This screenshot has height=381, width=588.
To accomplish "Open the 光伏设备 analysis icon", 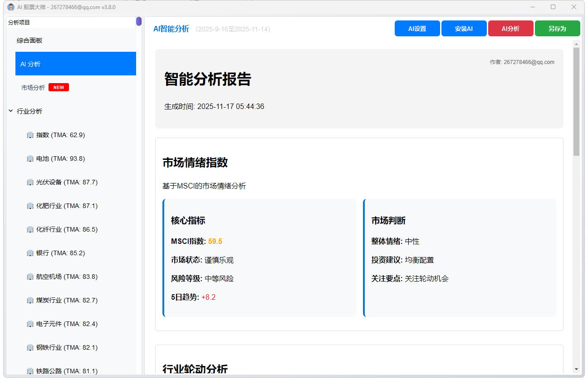I will tap(30, 182).
